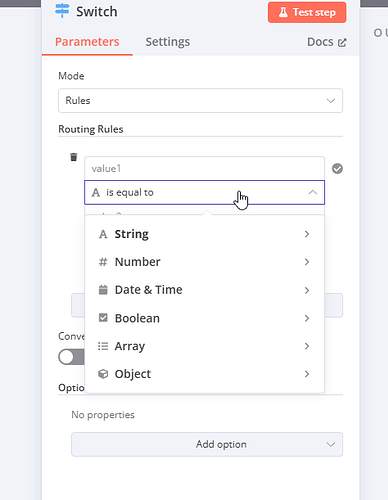Screen dimensions: 388x500
Task: Click the 'A' icon in the operator field
Action: 96,192
